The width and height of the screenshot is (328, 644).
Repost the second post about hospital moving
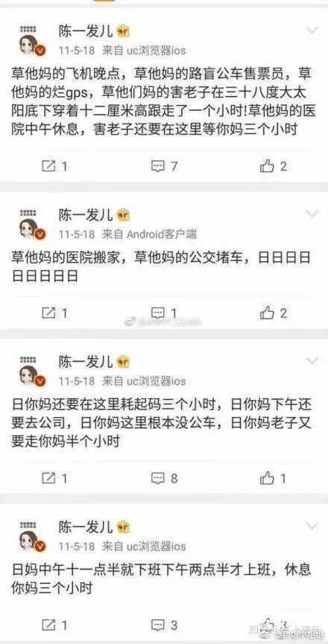(54, 313)
